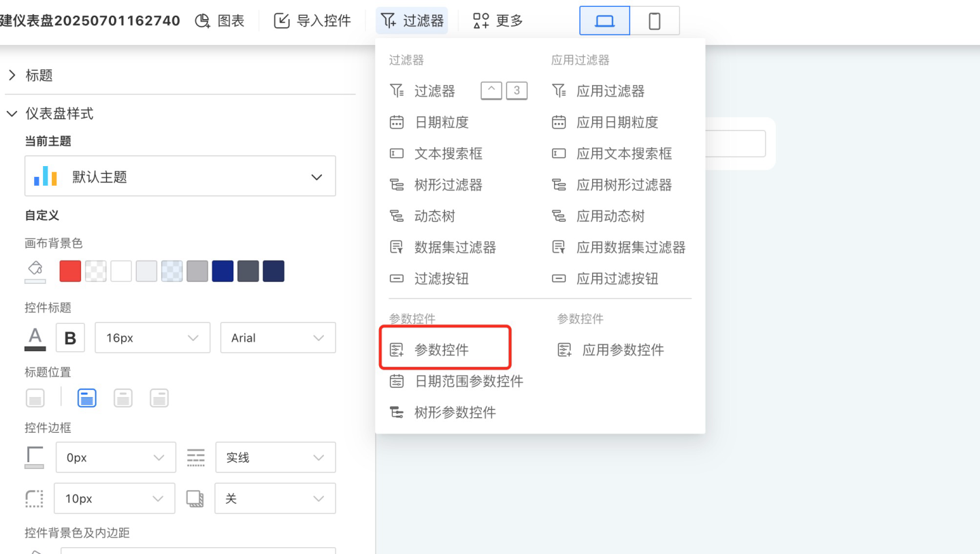
Task: Open the border color icon under 控件边框
Action: [35, 457]
